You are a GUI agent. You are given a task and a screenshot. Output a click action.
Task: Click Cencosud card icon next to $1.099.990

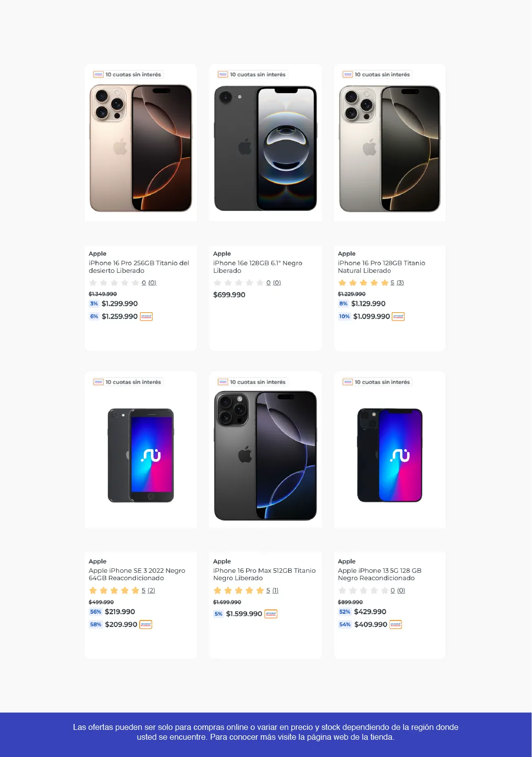point(398,317)
